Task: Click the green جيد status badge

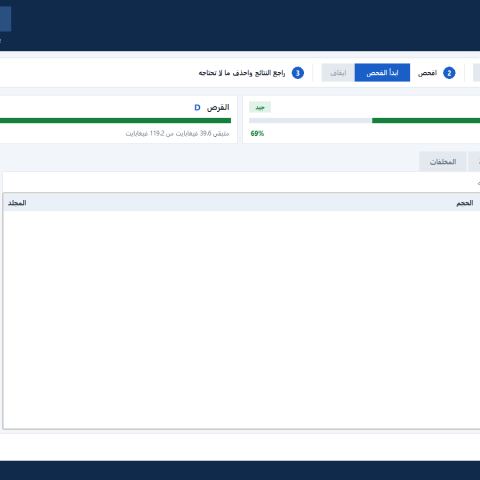Action: (260, 107)
